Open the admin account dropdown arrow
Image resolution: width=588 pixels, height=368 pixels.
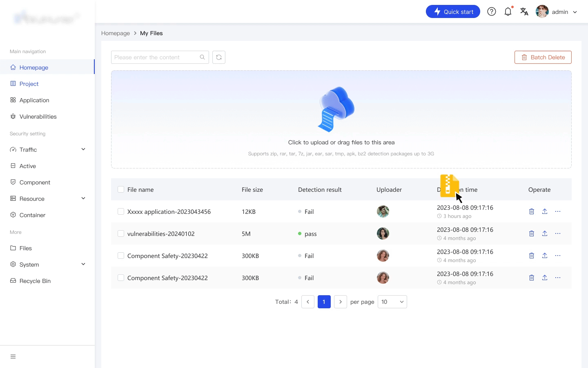pos(575,12)
